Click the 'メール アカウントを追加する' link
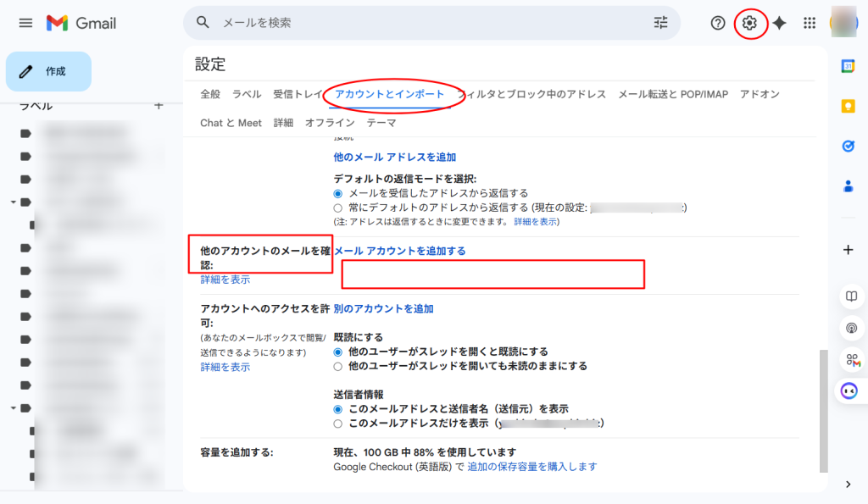 400,251
